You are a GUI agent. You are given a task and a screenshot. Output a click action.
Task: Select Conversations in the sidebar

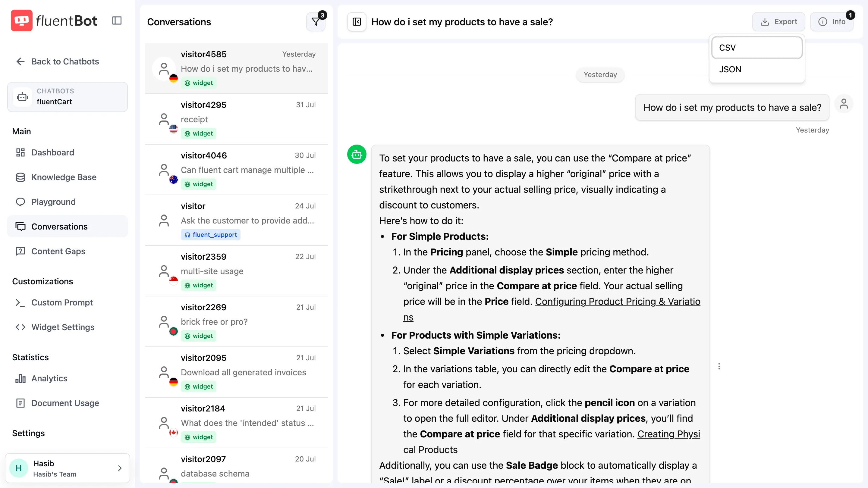pyautogui.click(x=68, y=226)
